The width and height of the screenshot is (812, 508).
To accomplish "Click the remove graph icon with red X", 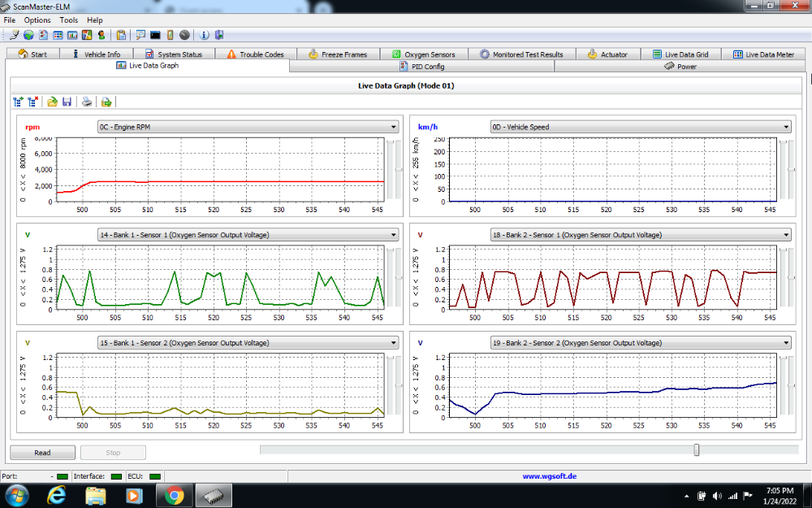I will pos(32,102).
